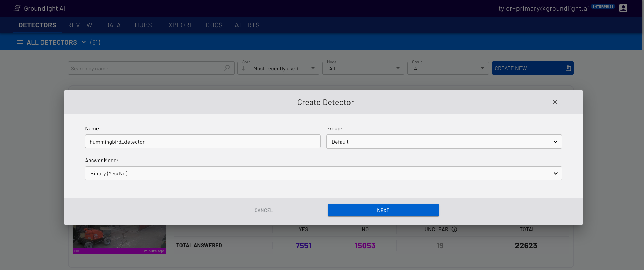Click the tyler+primary@groundlight.ai account email
The height and width of the screenshot is (270, 644).
[543, 8]
